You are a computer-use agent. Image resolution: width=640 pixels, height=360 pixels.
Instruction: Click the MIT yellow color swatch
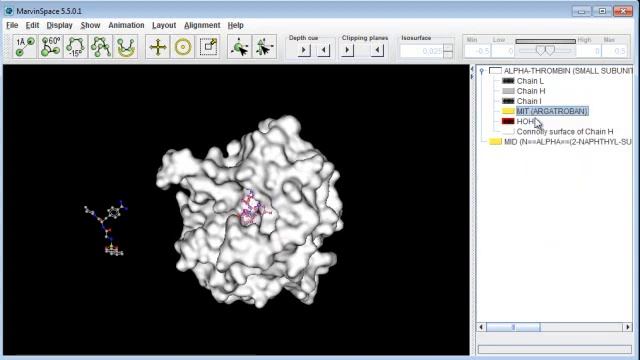point(508,111)
